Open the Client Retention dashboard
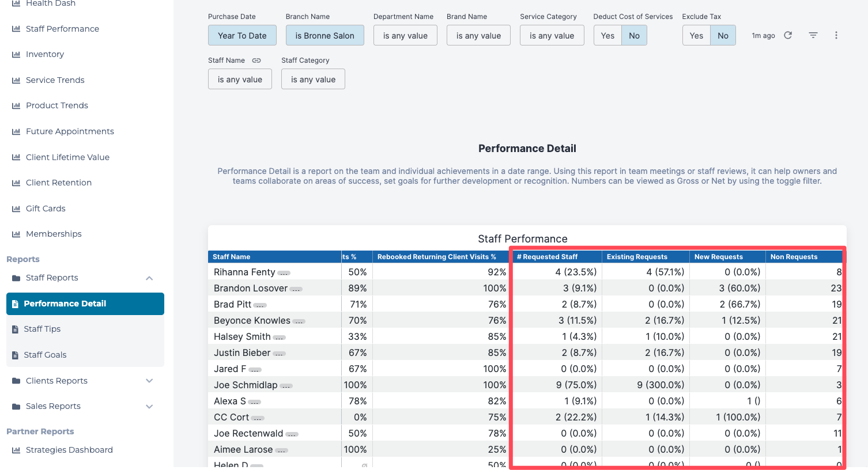 tap(59, 183)
